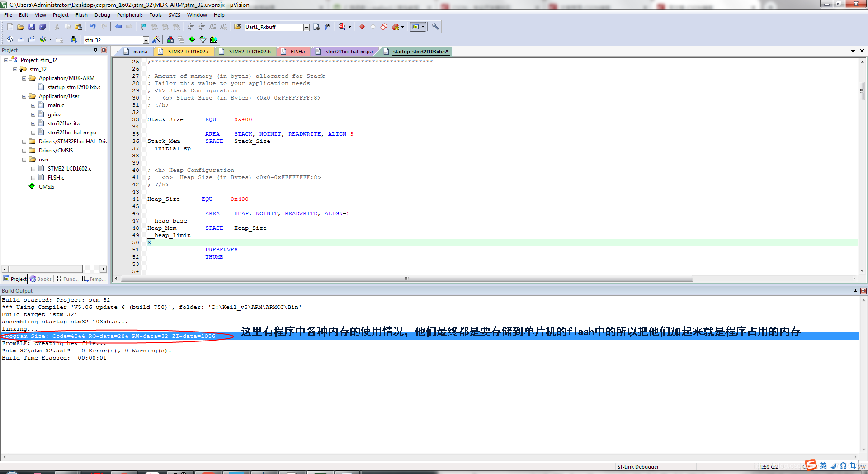
Task: Open the SVCS menu
Action: (x=175, y=15)
